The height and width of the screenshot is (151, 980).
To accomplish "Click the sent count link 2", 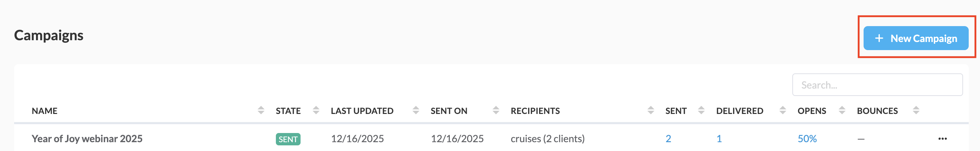I will [668, 139].
